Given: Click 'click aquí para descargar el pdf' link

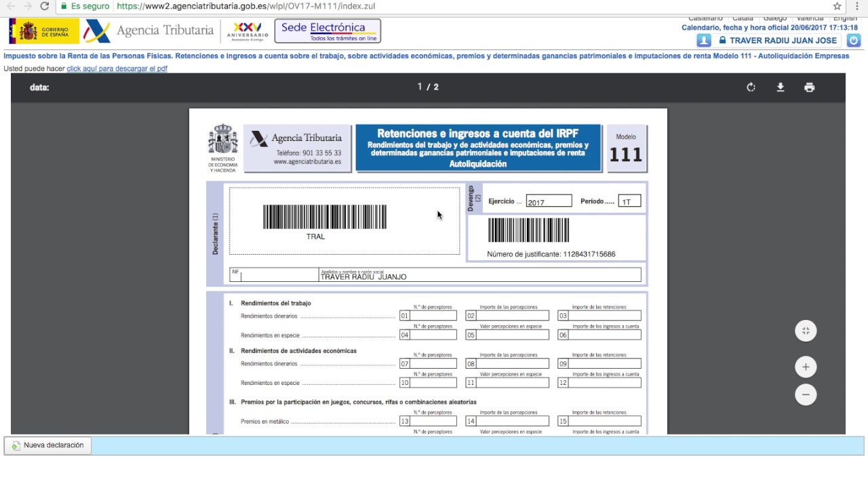Looking at the screenshot, I should [x=117, y=68].
